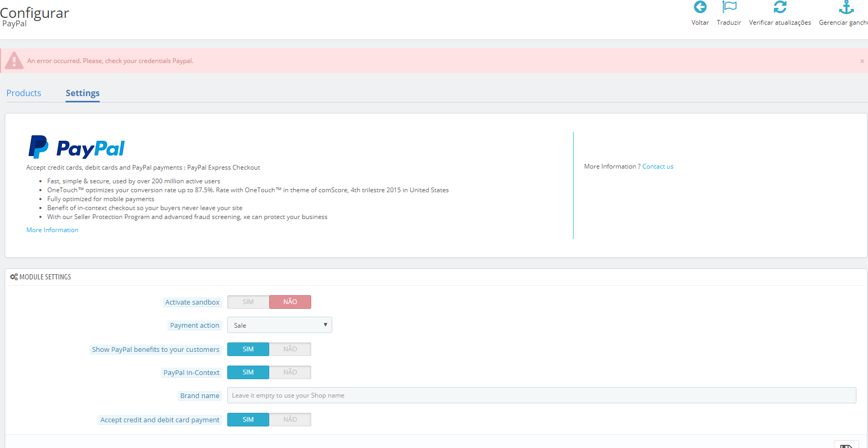Click the PayPal logo image
Image resolution: width=868 pixels, height=448 pixels.
point(77,147)
